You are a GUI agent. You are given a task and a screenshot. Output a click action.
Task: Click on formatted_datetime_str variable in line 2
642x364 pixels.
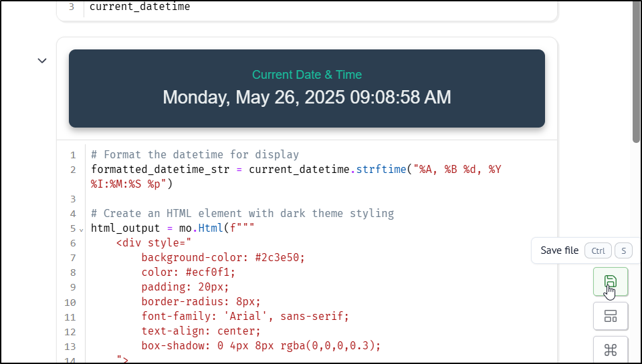pos(160,170)
